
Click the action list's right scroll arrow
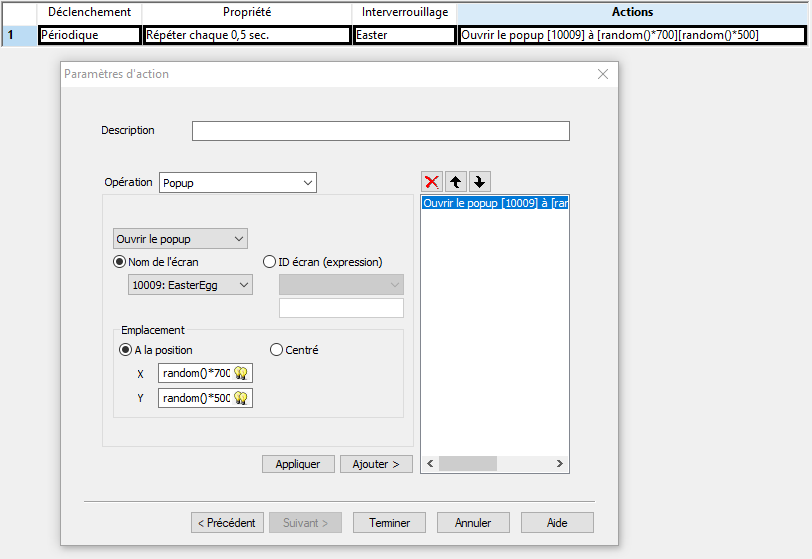tap(561, 464)
